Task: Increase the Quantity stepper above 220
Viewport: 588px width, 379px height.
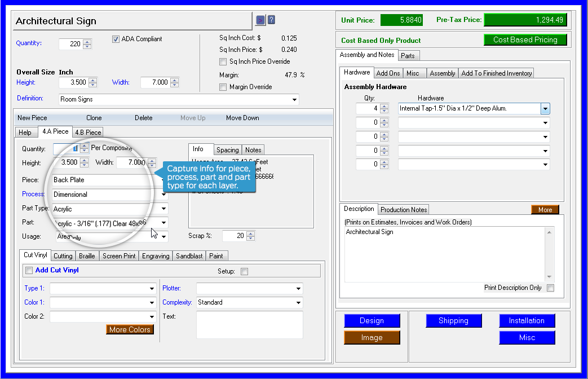Action: [x=87, y=41]
